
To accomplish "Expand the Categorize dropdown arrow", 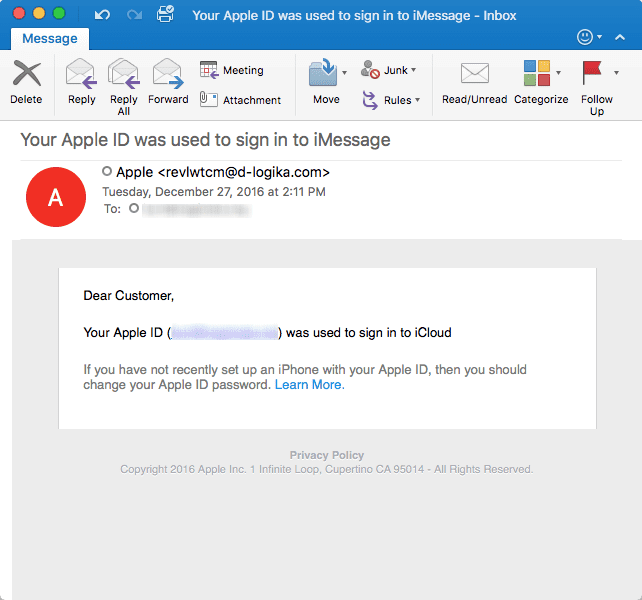I will point(558,73).
